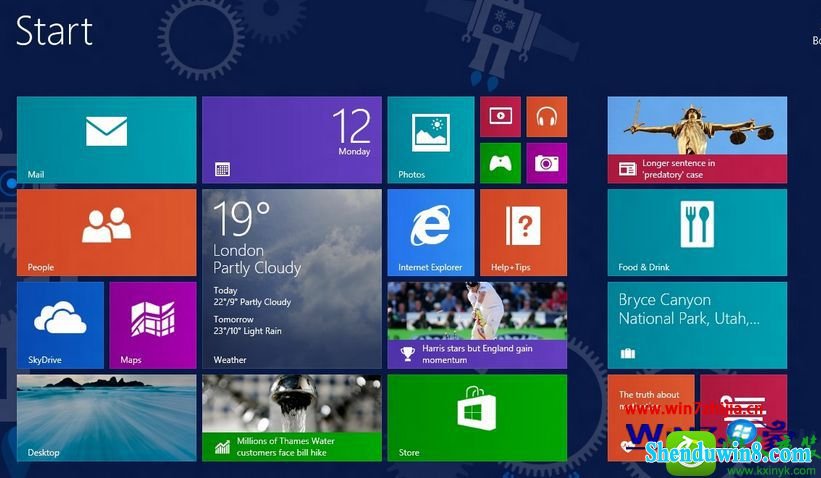Click the trophy icon on Sports tile
Image resolution: width=821 pixels, height=478 pixels.
pos(407,354)
